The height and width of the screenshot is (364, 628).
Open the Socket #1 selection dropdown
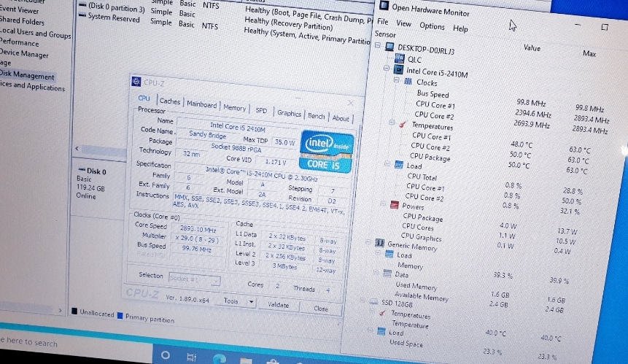click(x=194, y=279)
